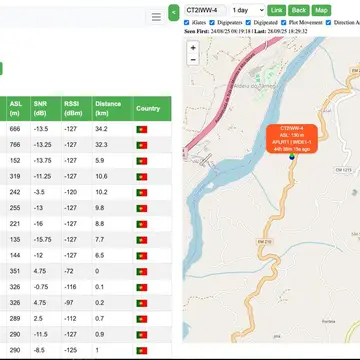Click the Portugal flag in the 10.6 km row
Screen dimensions: 360x360
(x=142, y=177)
